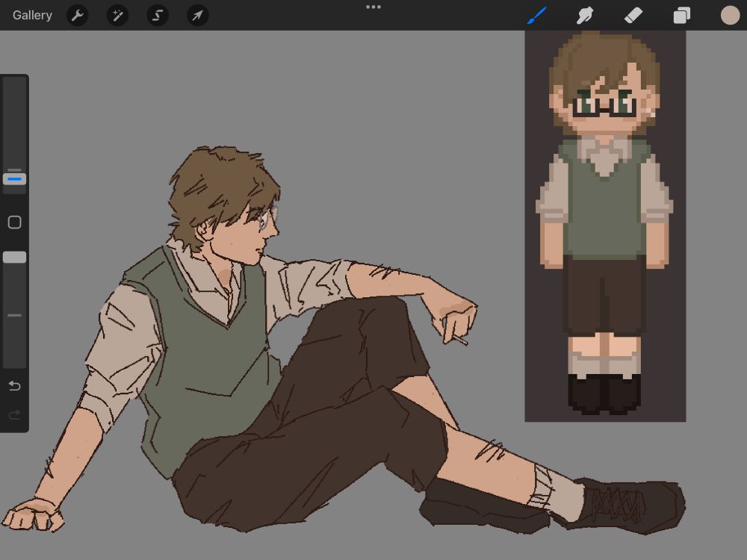Image resolution: width=747 pixels, height=560 pixels.
Task: Open the active color picker circle
Action: coord(730,15)
